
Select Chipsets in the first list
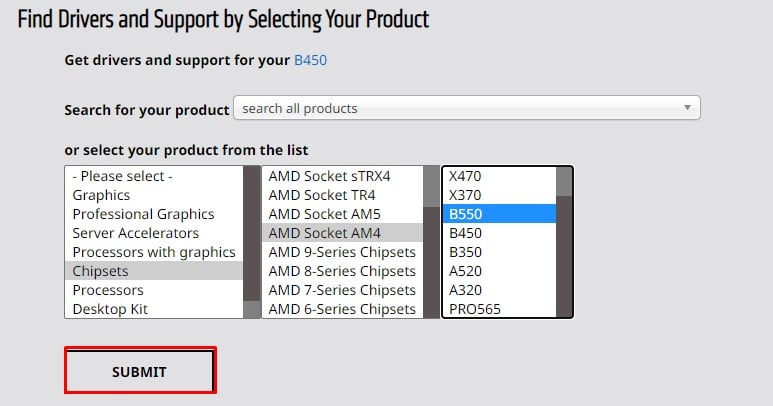pyautogui.click(x=101, y=271)
